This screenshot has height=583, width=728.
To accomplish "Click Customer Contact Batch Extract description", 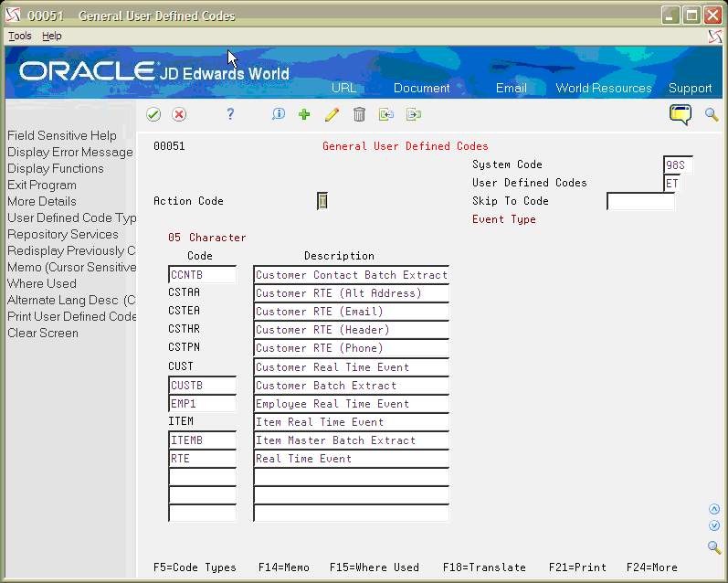I will (x=352, y=274).
